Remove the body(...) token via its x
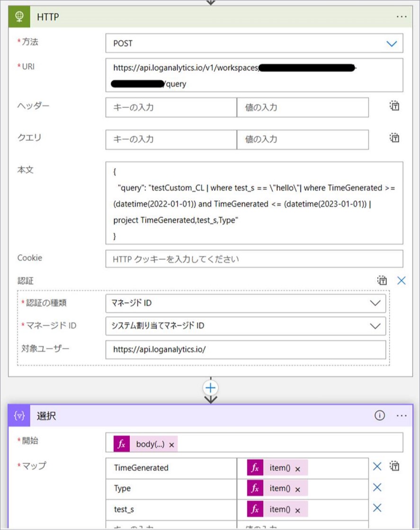 pos(171,444)
